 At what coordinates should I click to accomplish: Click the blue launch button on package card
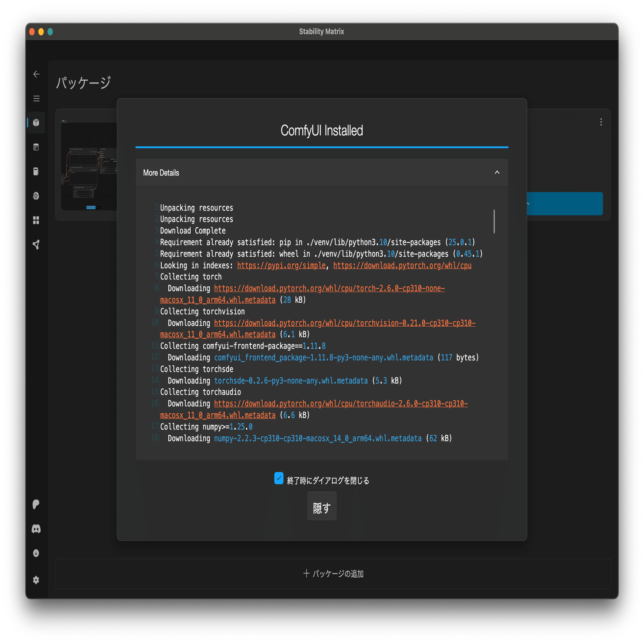coord(565,204)
